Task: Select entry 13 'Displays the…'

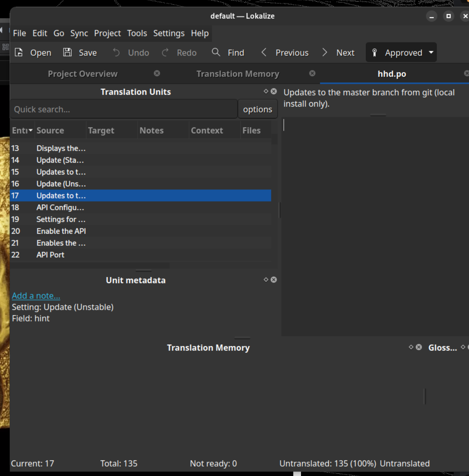Action: 141,148
